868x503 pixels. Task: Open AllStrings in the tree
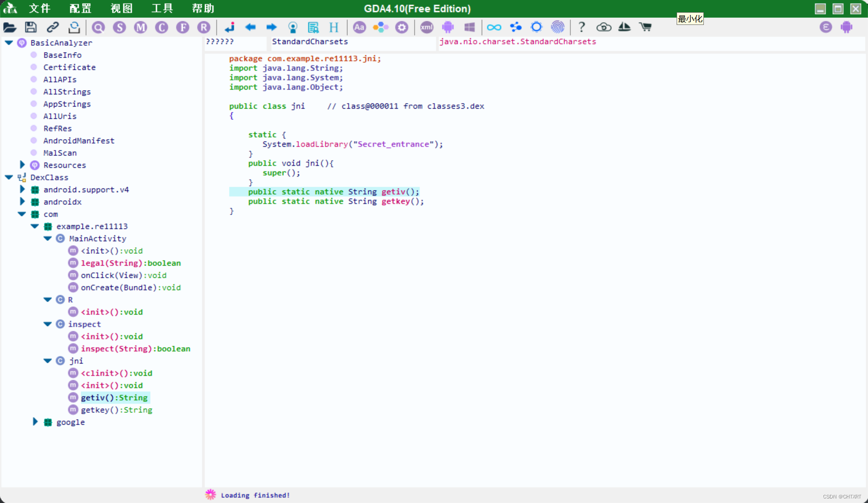point(67,92)
